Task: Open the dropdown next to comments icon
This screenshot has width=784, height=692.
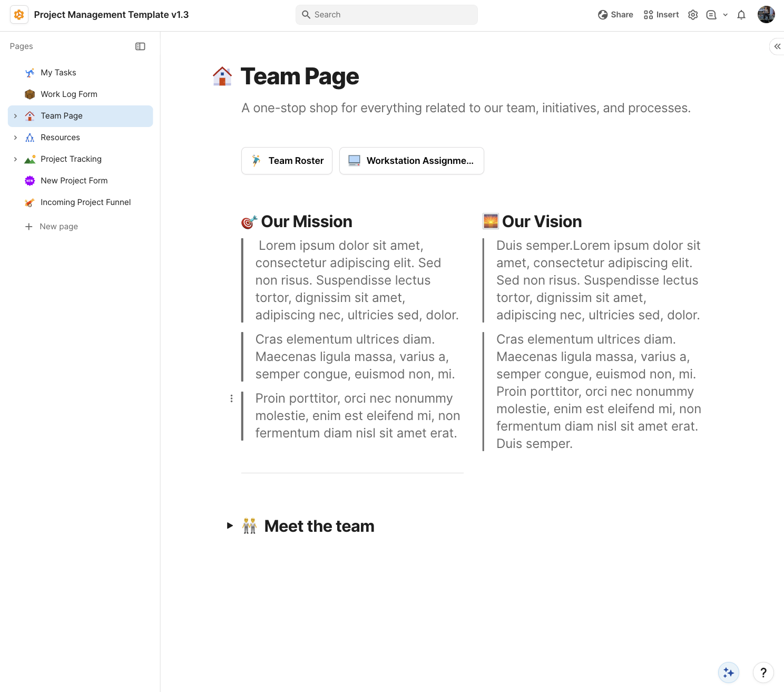Action: pyautogui.click(x=726, y=14)
